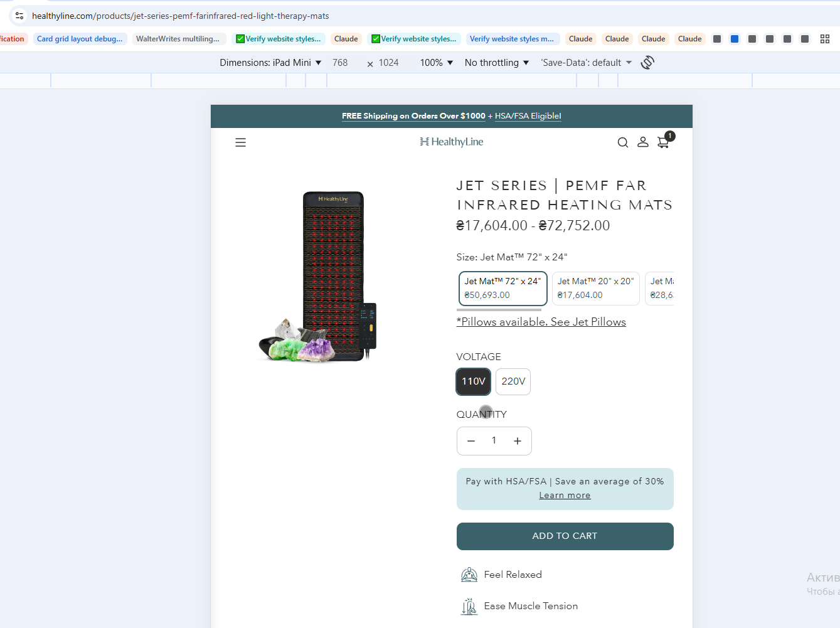Open the No throttling dropdown

click(x=497, y=63)
